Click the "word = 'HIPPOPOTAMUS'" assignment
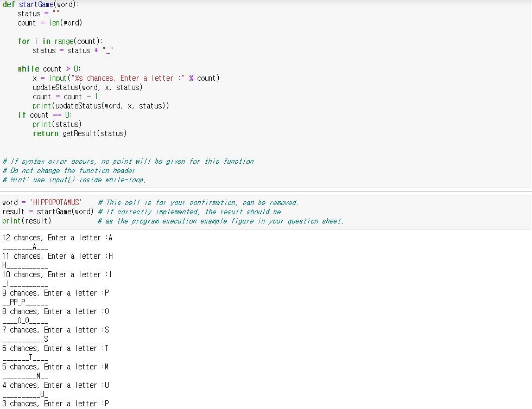532x409 pixels. 42,202
